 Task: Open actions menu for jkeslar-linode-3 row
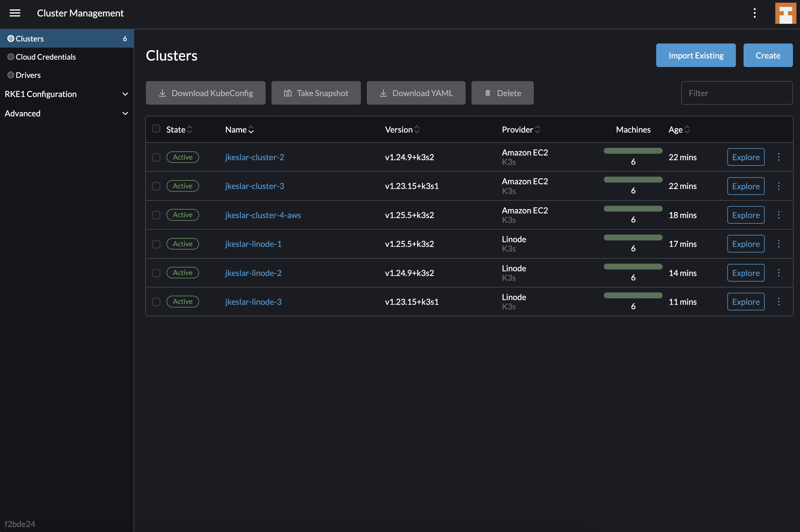pyautogui.click(x=779, y=302)
